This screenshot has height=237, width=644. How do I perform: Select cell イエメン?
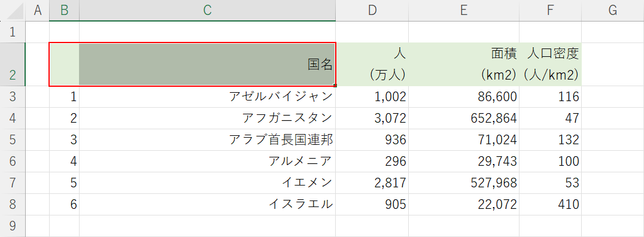(x=208, y=183)
